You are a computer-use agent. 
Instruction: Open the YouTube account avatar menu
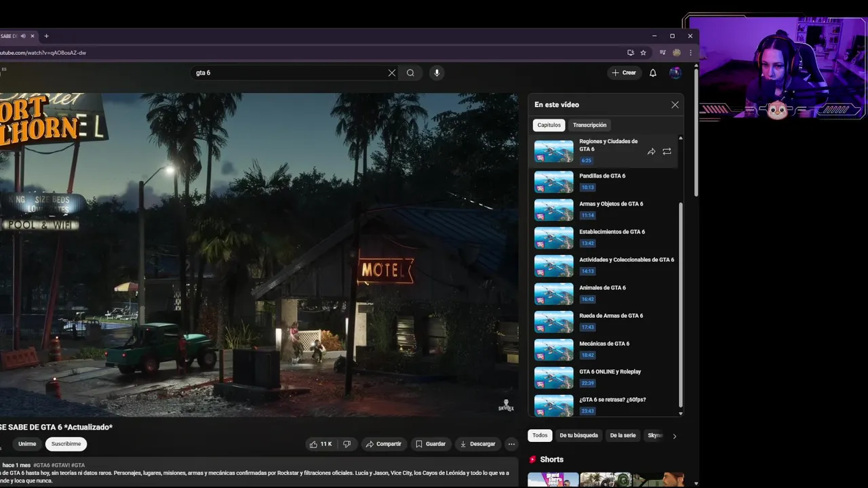(675, 73)
